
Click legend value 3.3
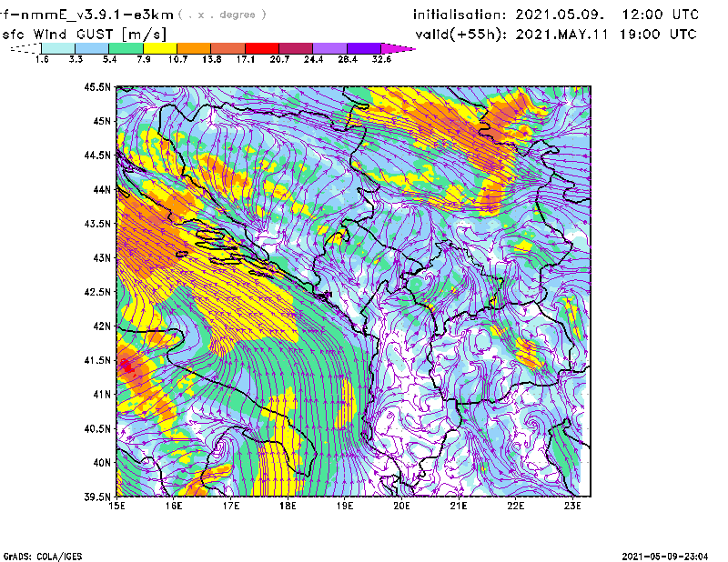[76, 59]
